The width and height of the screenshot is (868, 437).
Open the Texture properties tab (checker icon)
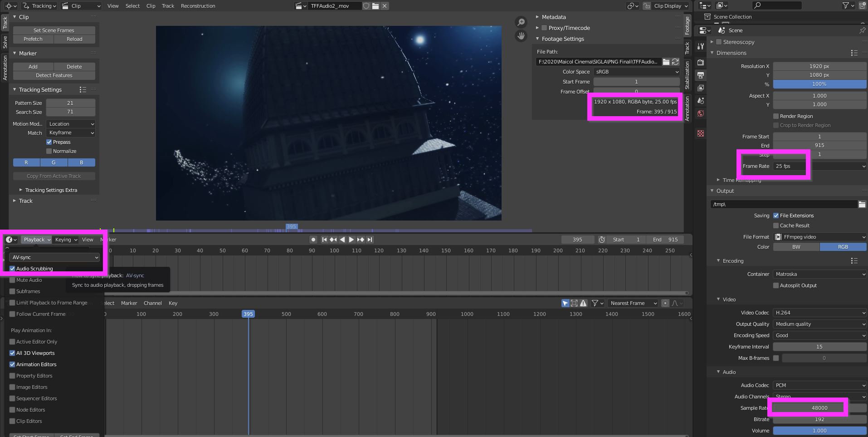pyautogui.click(x=701, y=133)
